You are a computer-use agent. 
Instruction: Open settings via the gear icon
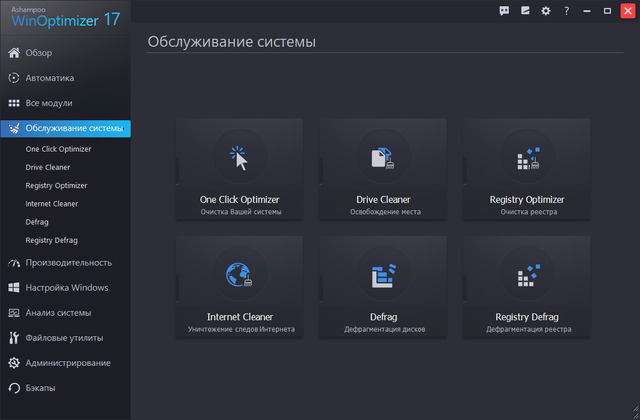546,10
